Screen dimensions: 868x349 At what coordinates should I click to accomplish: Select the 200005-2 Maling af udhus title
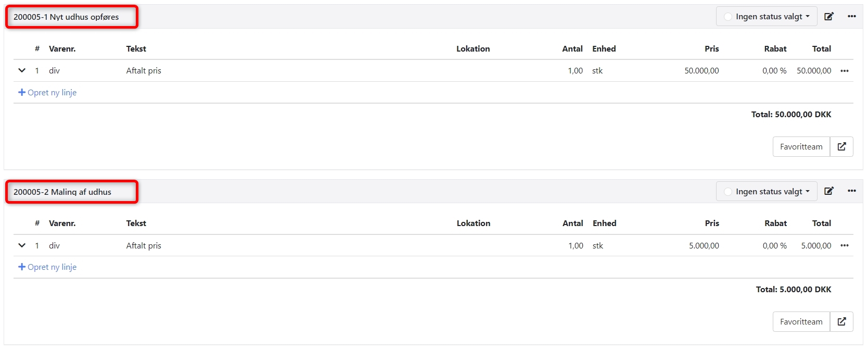click(62, 192)
